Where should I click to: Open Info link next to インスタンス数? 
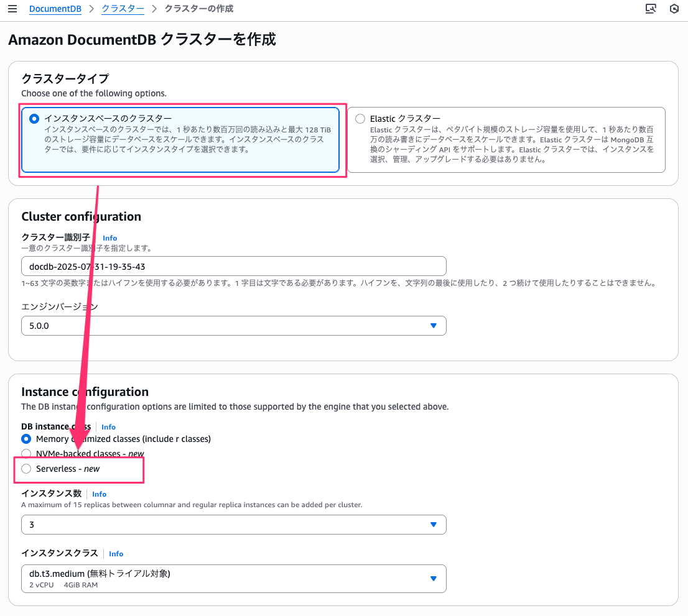click(x=99, y=494)
